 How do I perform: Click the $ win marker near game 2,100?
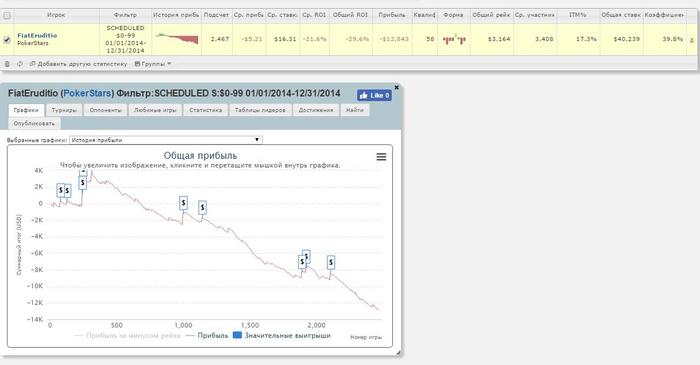click(x=331, y=262)
